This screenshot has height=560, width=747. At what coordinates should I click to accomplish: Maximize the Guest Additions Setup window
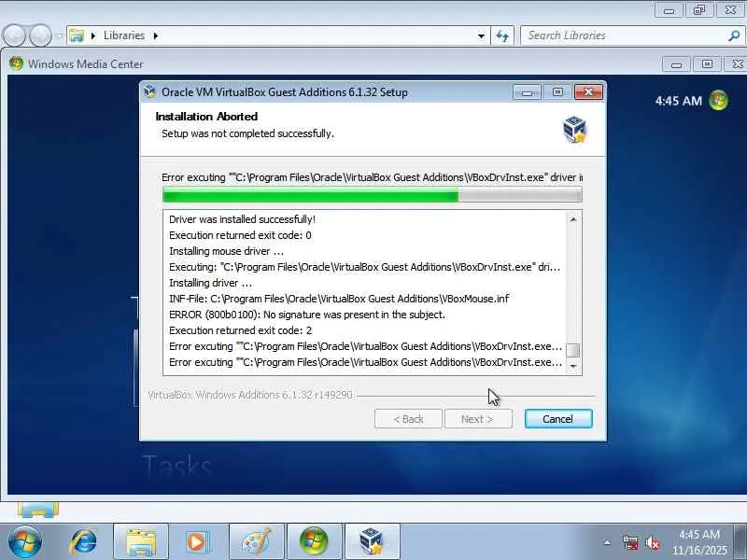coord(557,91)
